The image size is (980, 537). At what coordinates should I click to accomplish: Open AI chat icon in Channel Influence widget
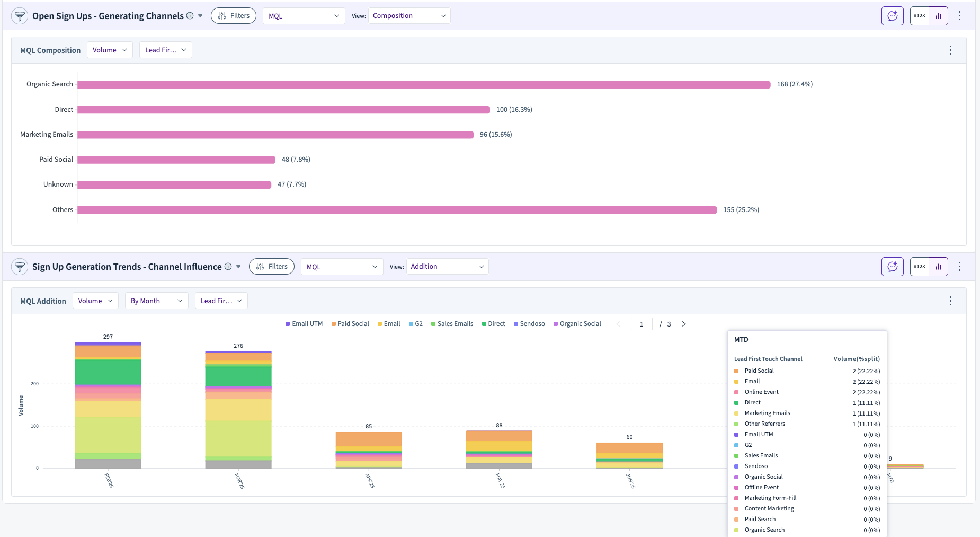pyautogui.click(x=893, y=267)
